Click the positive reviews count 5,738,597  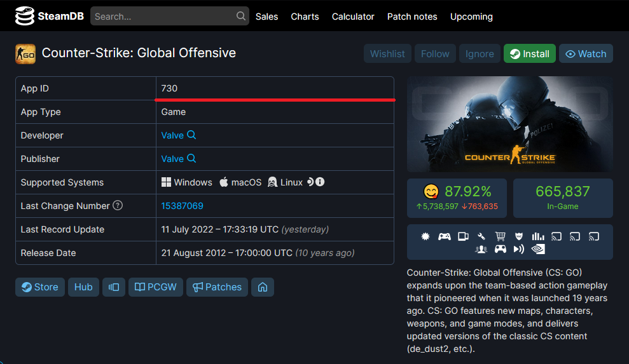tap(438, 206)
